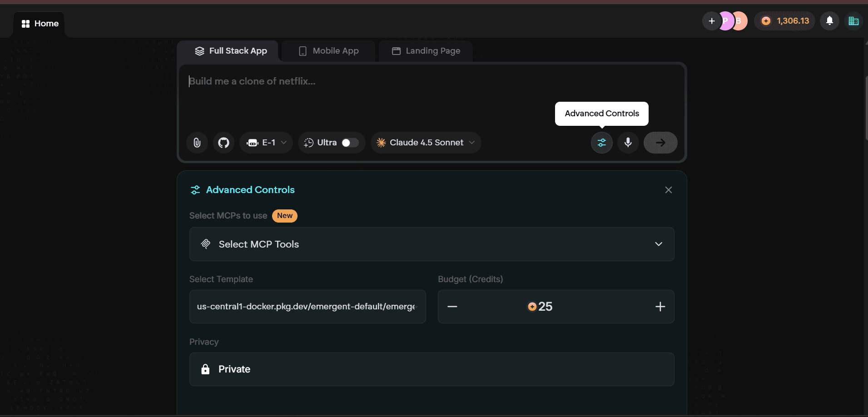Switch to Mobile App tab
This screenshot has width=868, height=417.
[328, 51]
